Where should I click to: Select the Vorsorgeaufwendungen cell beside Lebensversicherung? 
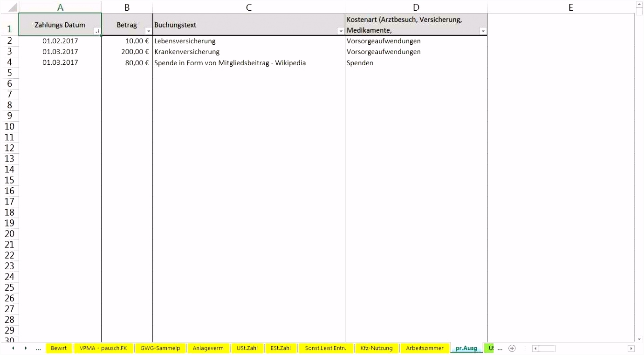pos(416,41)
